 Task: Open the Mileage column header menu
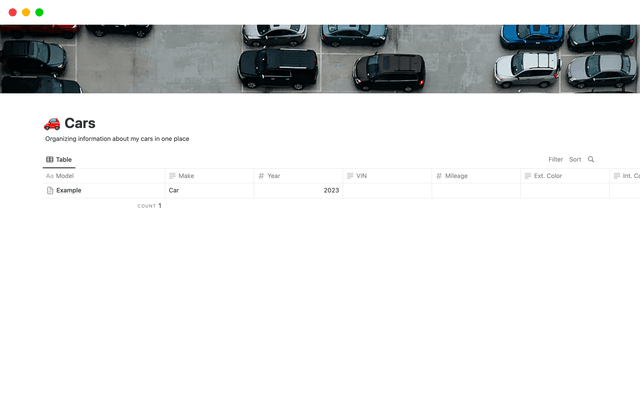[x=456, y=176]
